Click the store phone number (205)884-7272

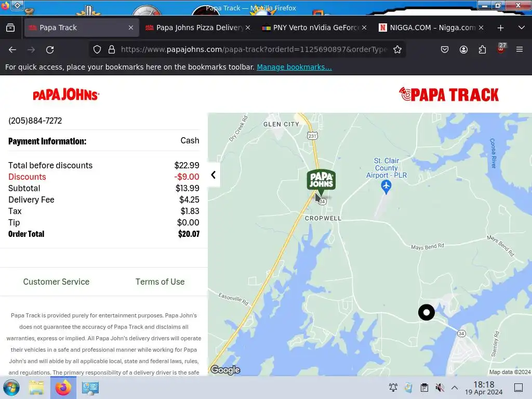(x=35, y=121)
